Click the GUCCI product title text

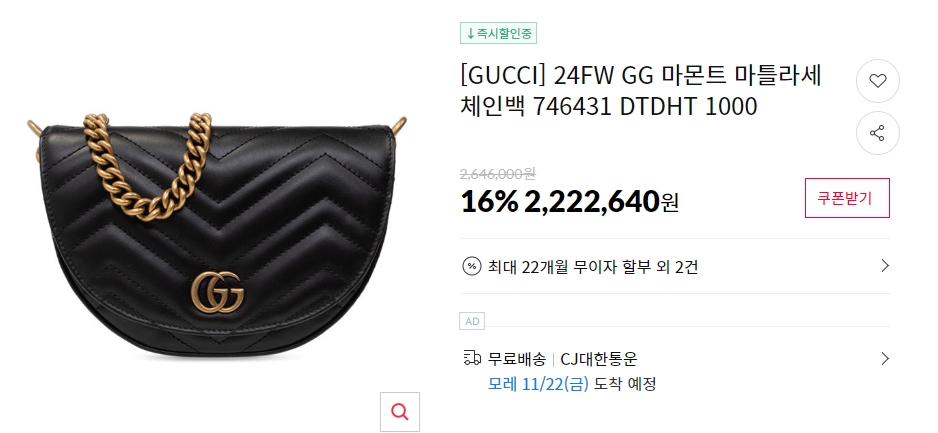(641, 91)
